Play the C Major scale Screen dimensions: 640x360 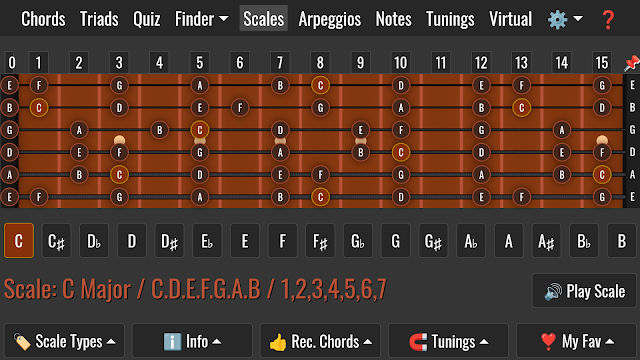pyautogui.click(x=584, y=291)
